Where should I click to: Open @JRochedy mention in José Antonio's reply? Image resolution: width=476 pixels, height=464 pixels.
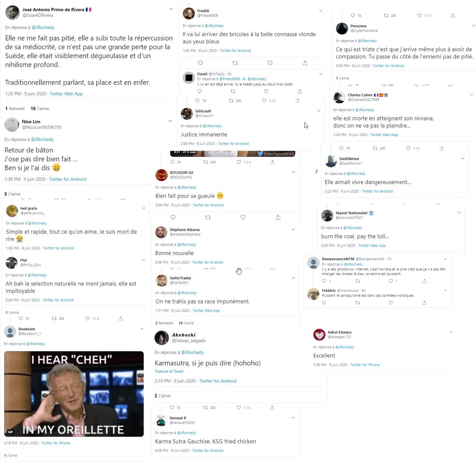(43, 28)
